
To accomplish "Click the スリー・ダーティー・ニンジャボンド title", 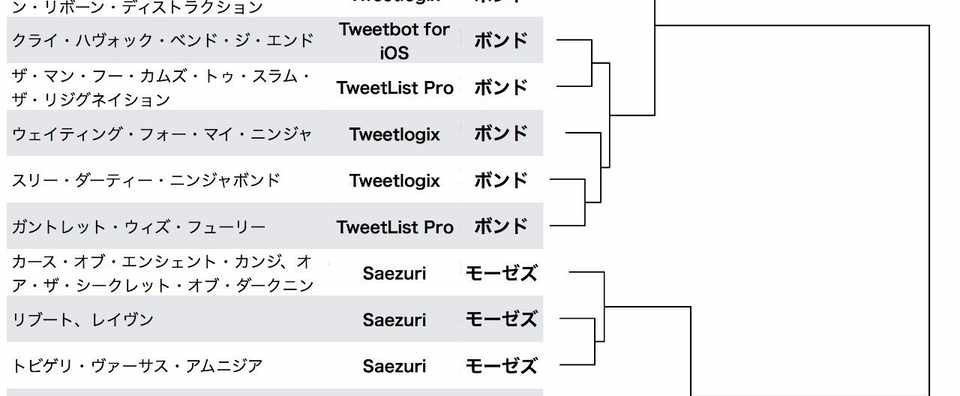I will pyautogui.click(x=146, y=181).
